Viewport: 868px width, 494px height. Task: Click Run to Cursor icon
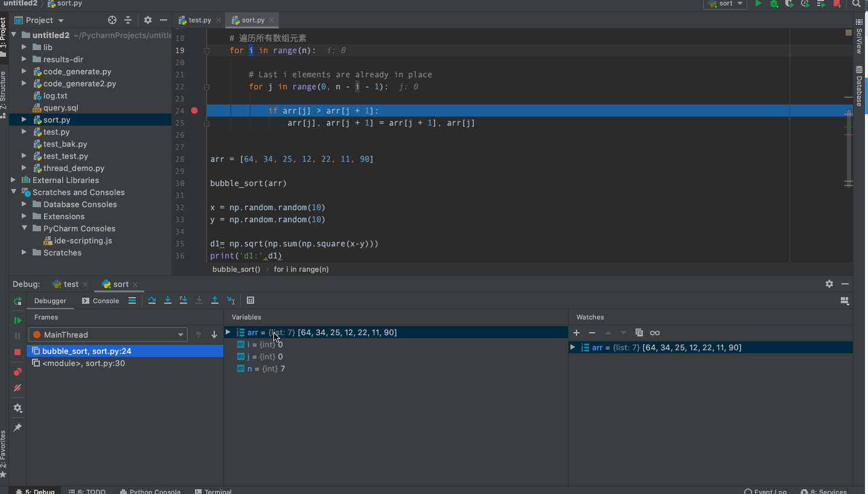231,300
